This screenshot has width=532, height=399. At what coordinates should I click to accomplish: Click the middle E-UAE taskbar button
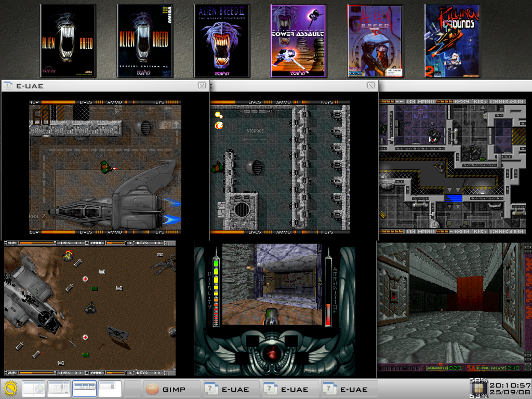291,389
